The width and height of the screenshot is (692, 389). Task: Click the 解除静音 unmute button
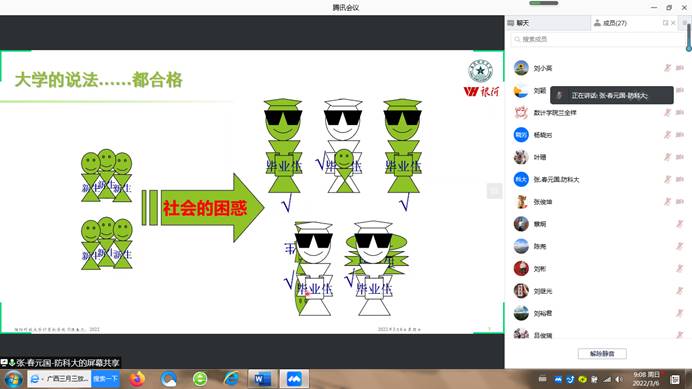click(x=602, y=354)
